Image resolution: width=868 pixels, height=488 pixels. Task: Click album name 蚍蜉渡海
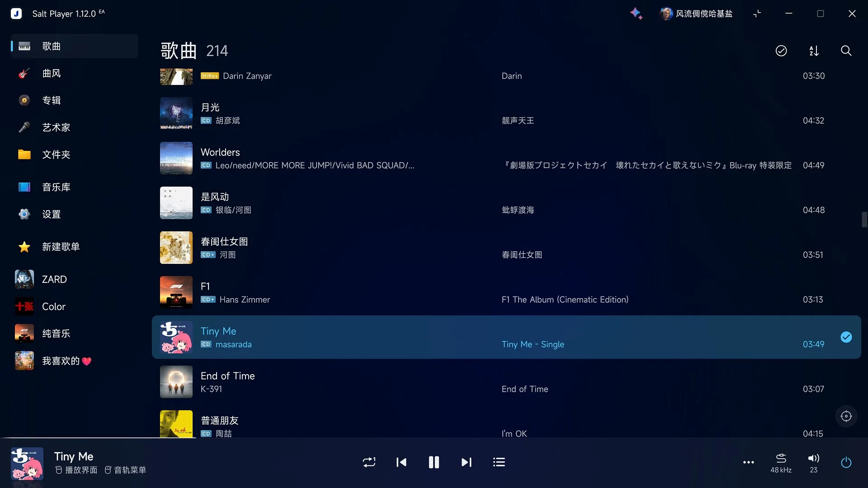pos(518,210)
